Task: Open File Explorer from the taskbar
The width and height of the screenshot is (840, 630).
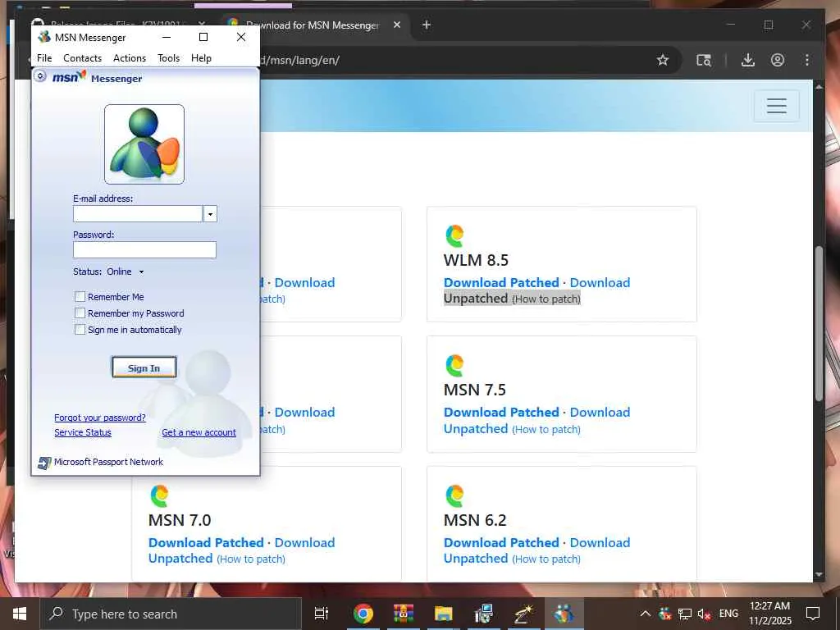Action: [444, 614]
